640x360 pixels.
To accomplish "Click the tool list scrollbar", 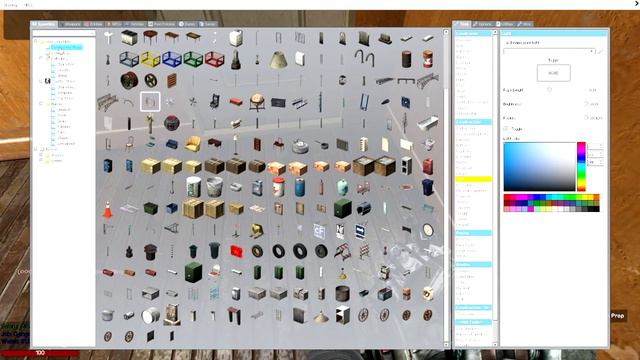I will pyautogui.click(x=495, y=188).
